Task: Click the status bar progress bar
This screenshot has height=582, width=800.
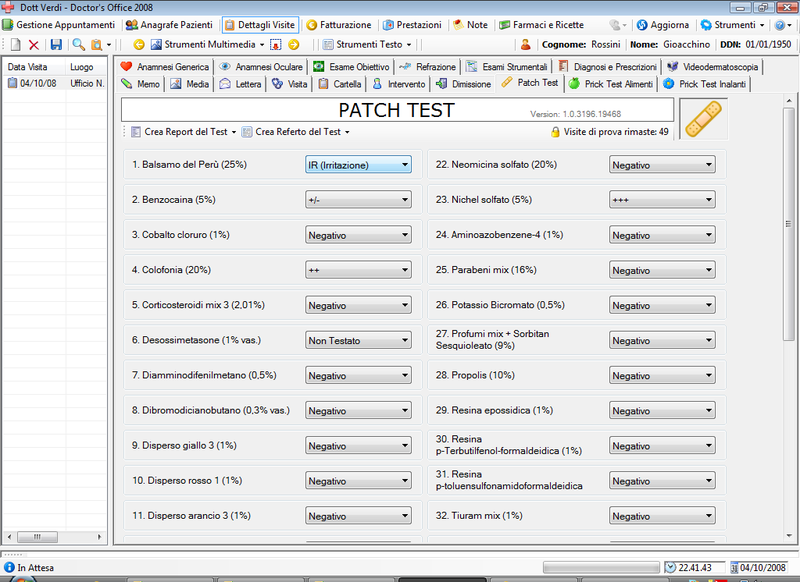Action: click(x=601, y=568)
